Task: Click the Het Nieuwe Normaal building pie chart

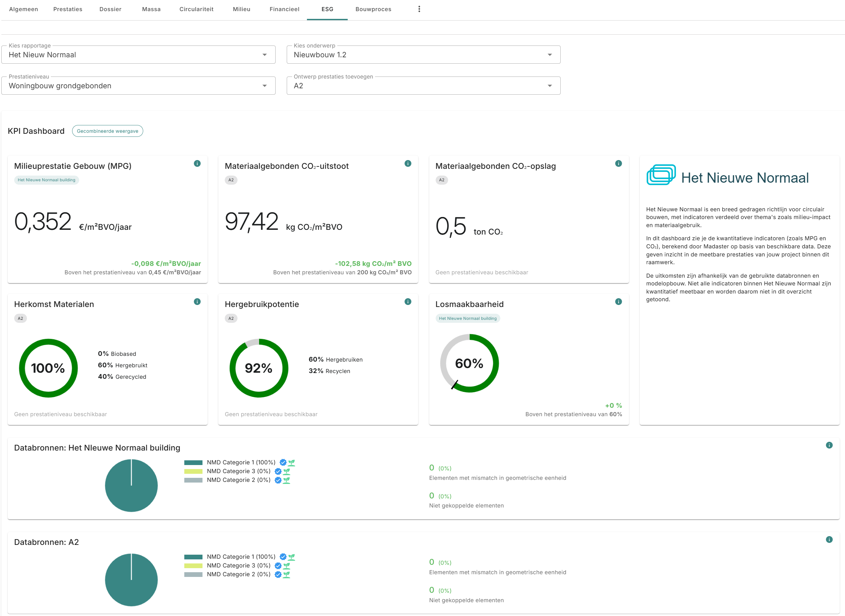Action: pos(131,486)
